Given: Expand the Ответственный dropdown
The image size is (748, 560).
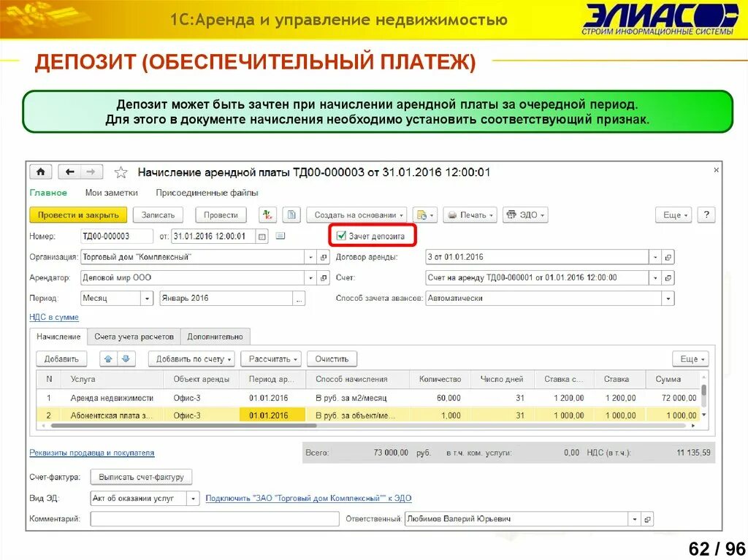Looking at the screenshot, I should point(635,519).
